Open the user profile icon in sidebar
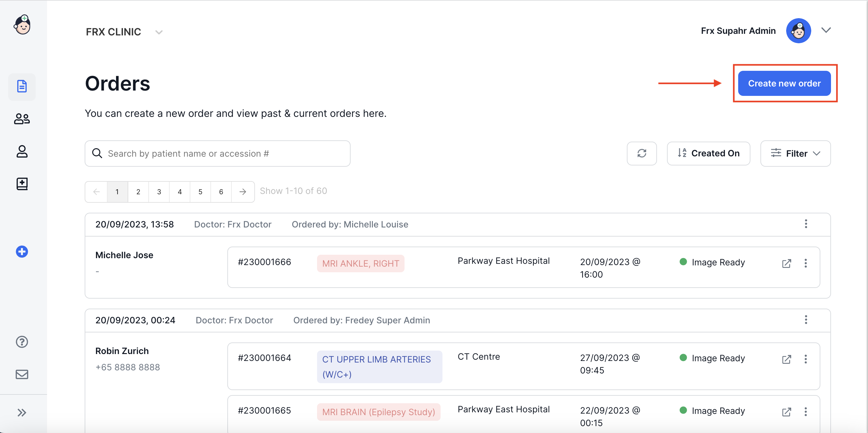This screenshot has height=433, width=868. point(22,152)
